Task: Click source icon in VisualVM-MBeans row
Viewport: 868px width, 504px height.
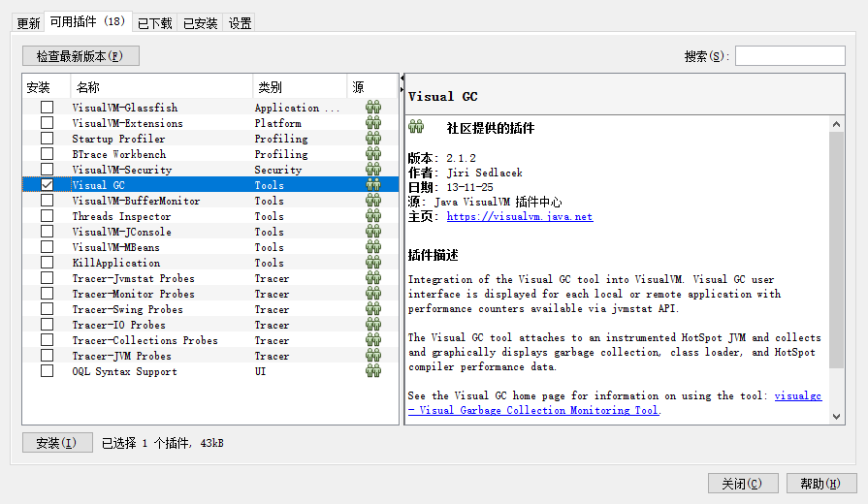Action: [373, 247]
